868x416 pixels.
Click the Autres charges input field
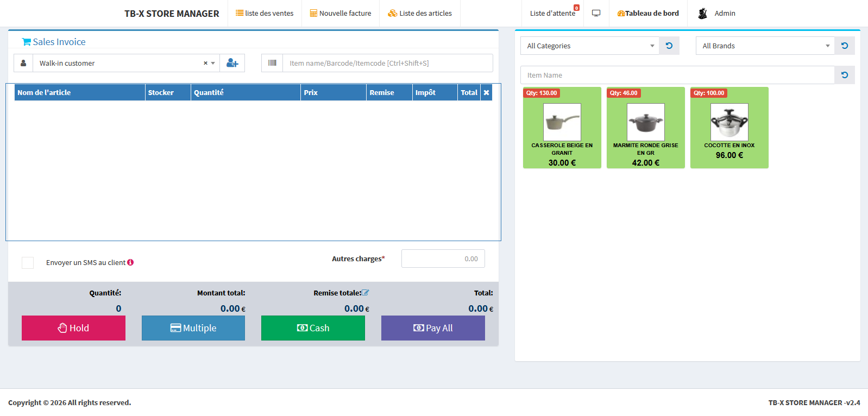[443, 259]
